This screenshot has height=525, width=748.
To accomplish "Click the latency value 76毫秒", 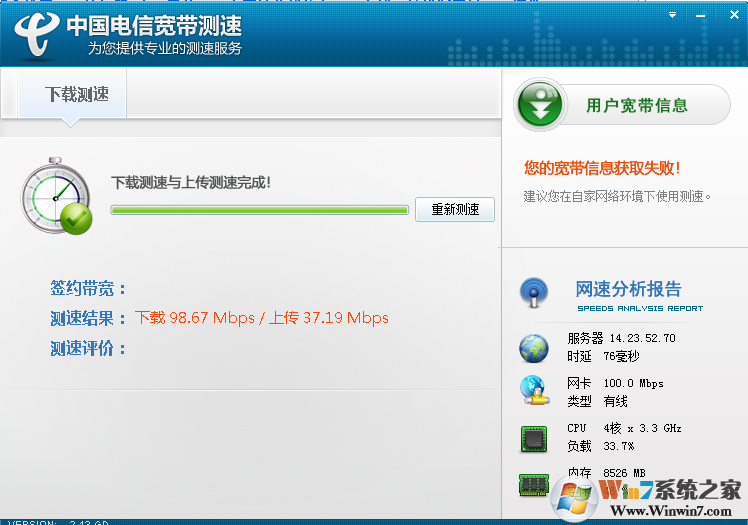I will click(621, 356).
